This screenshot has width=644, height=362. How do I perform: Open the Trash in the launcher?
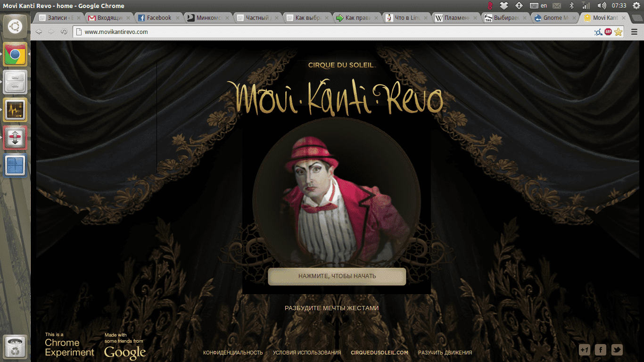(15, 347)
